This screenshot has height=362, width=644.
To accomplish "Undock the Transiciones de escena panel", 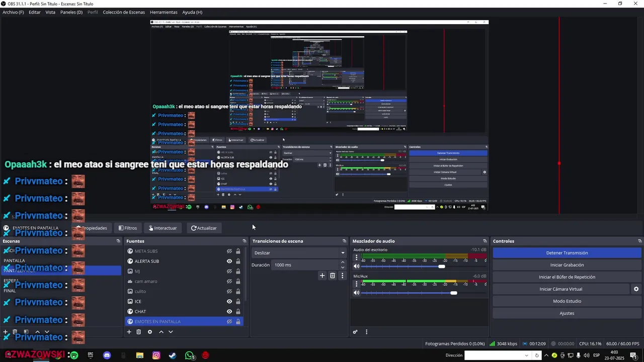I will coord(344,241).
